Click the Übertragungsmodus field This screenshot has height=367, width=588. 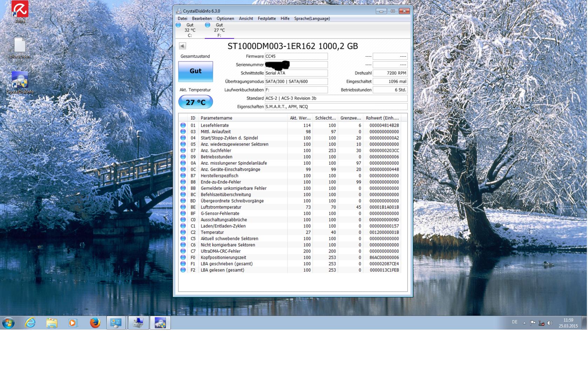296,82
